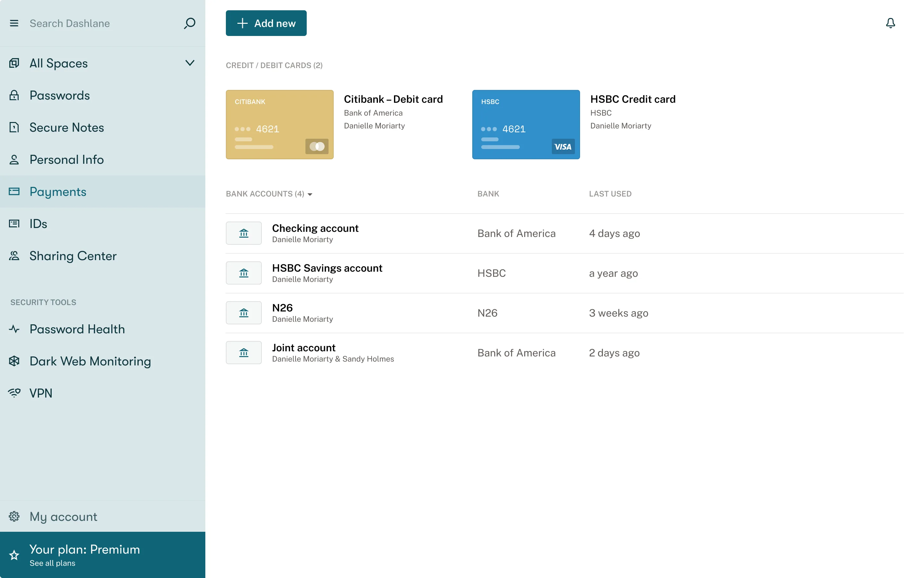Click Bank of America in Joint account row
The image size is (924, 578).
pyautogui.click(x=516, y=353)
